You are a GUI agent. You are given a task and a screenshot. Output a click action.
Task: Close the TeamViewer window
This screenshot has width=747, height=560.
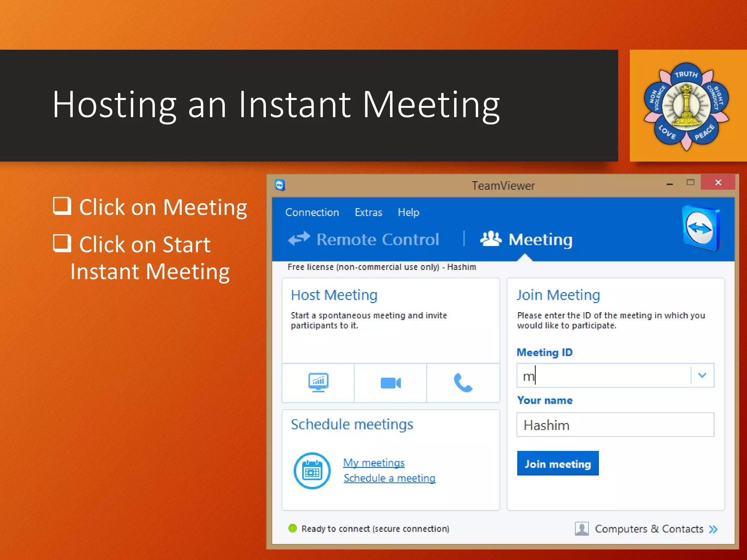coord(718,182)
